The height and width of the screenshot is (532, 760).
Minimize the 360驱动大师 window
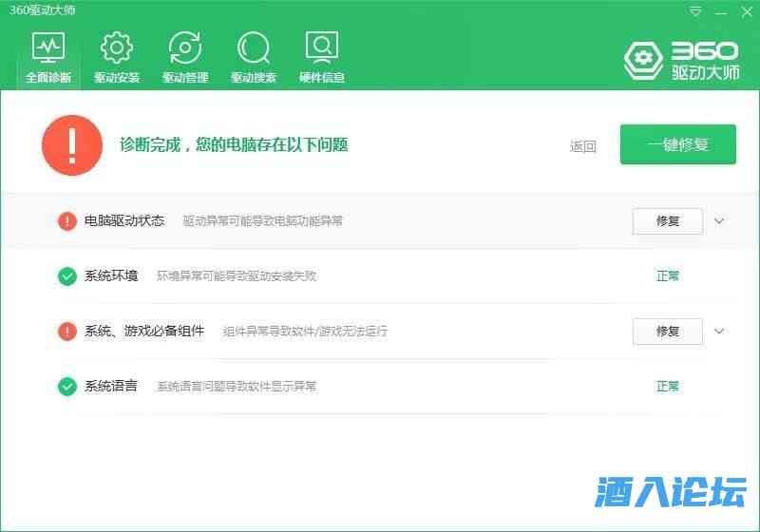[x=721, y=12]
